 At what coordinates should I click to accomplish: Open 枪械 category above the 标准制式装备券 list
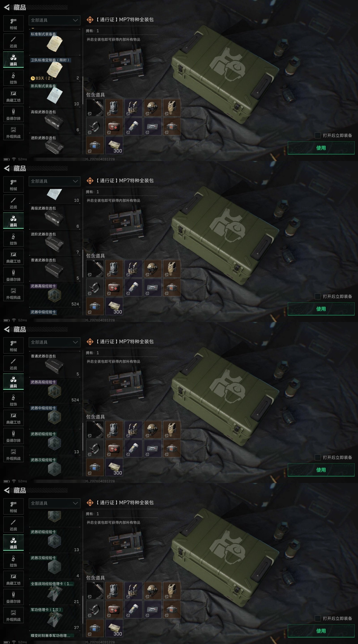click(13, 23)
